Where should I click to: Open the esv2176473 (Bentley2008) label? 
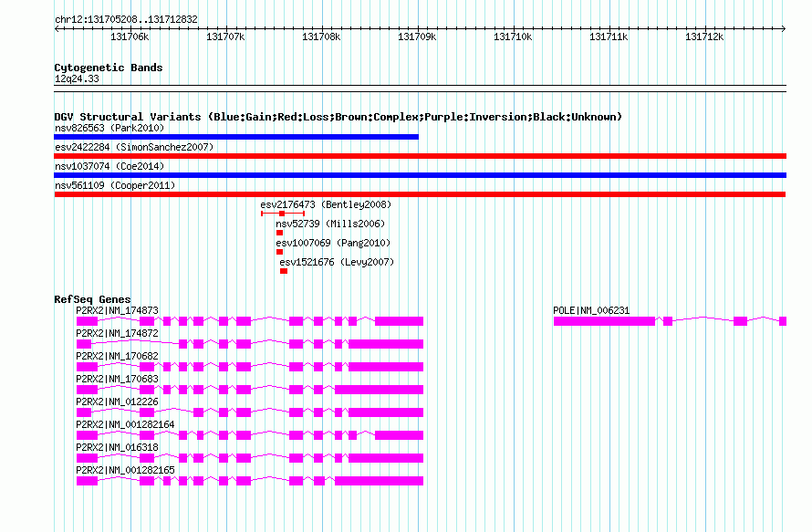[x=326, y=204]
